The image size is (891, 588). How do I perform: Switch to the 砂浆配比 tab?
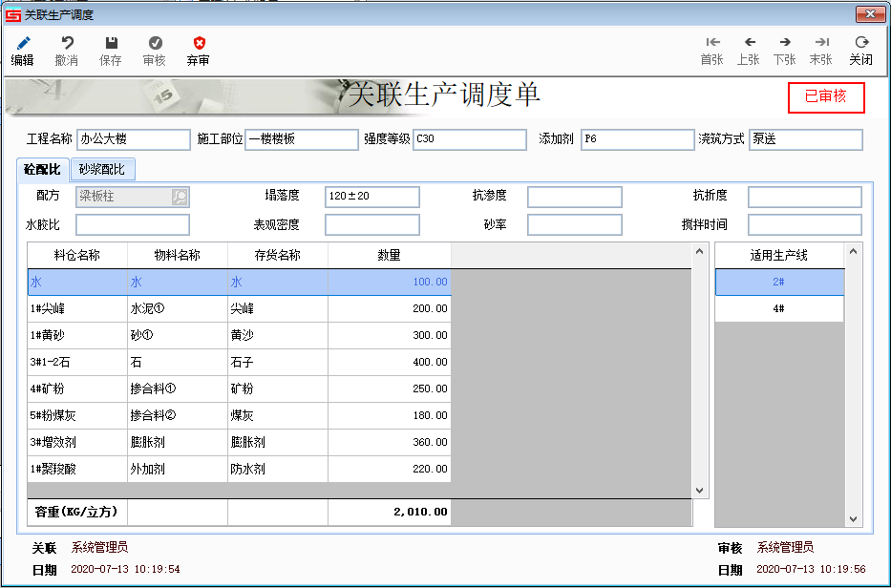pyautogui.click(x=102, y=170)
